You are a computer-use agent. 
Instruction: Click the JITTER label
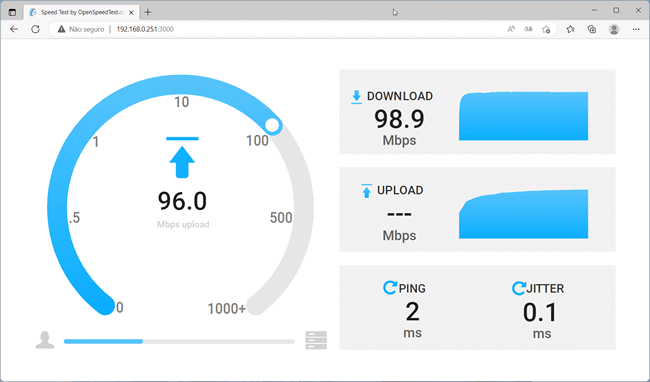point(545,288)
